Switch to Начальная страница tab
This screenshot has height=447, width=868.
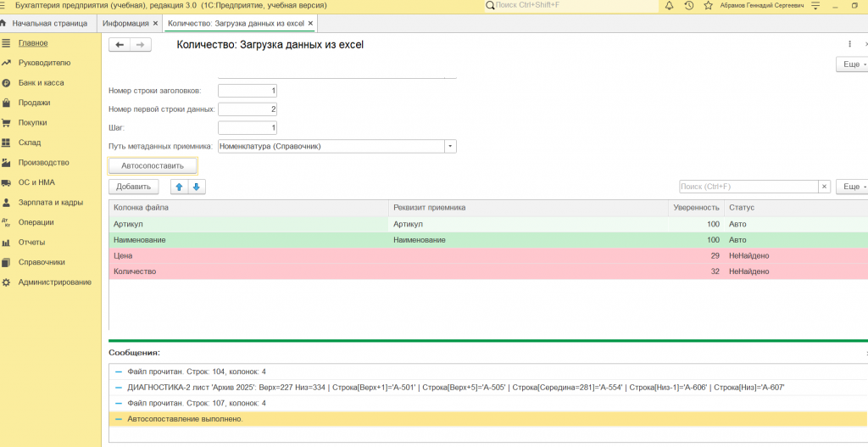click(50, 23)
